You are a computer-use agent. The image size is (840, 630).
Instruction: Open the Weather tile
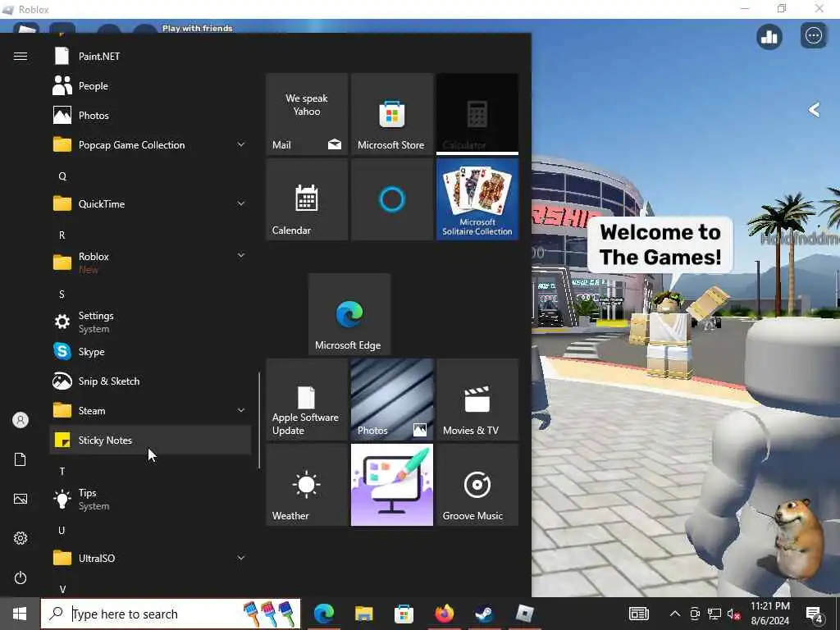307,484
